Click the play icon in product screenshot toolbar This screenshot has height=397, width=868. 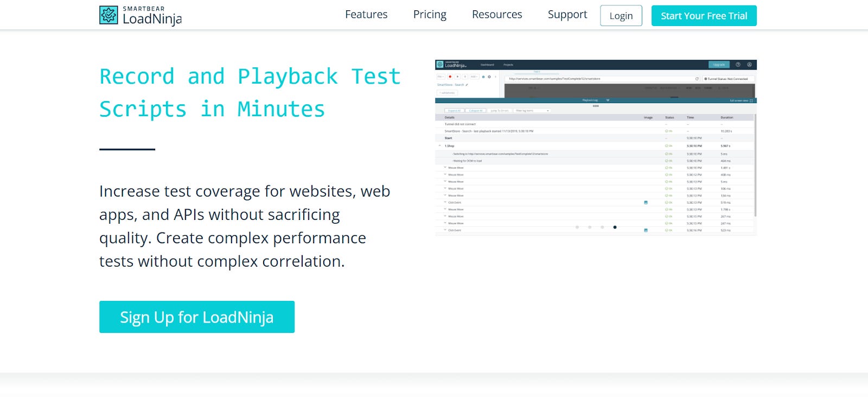pos(457,77)
